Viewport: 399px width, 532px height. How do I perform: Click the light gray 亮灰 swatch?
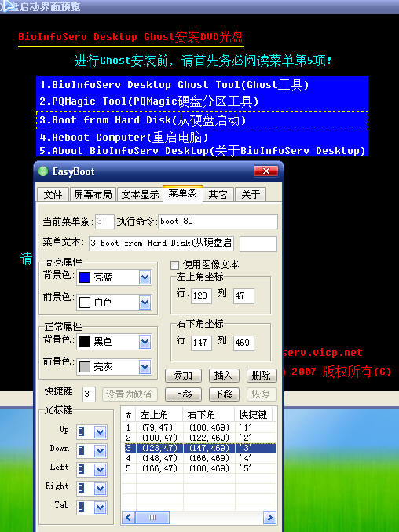point(84,367)
